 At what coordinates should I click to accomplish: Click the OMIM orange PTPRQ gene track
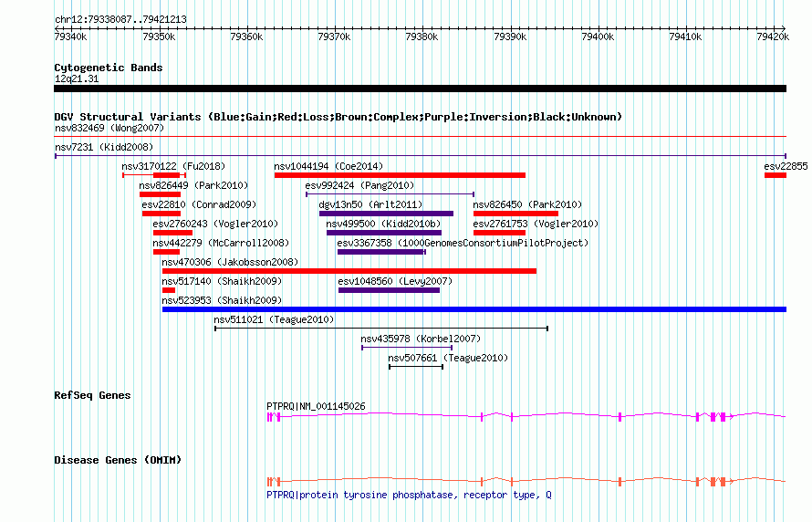click(x=526, y=481)
